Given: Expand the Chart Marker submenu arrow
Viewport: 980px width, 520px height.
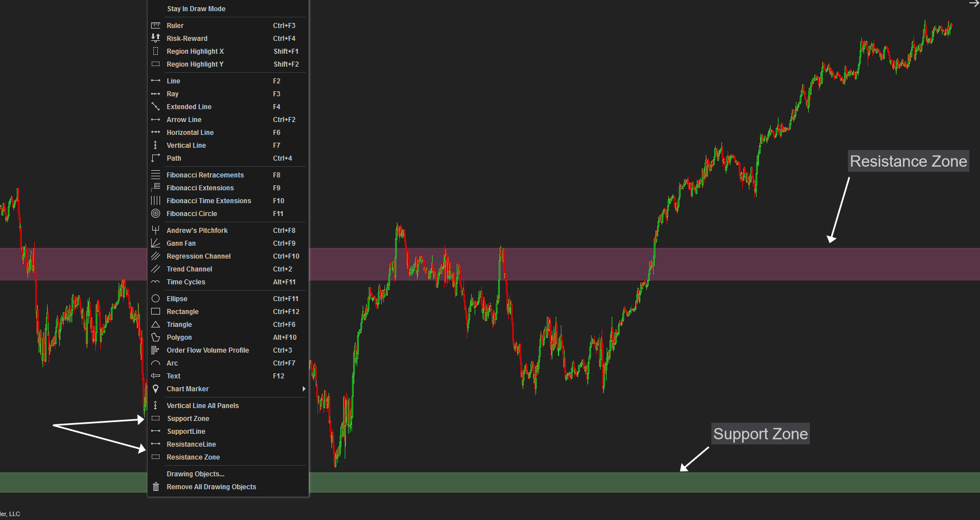Looking at the screenshot, I should point(304,389).
